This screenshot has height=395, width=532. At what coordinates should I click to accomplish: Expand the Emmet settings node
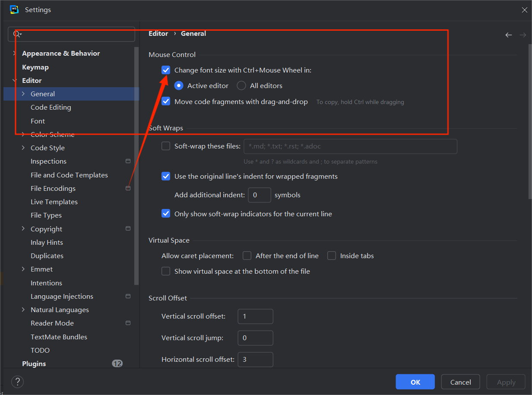tap(23, 269)
